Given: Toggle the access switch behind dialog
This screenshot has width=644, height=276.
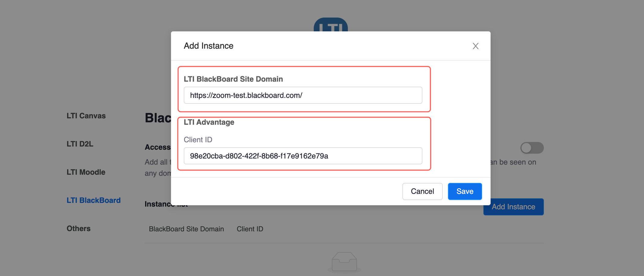Looking at the screenshot, I should click(x=532, y=148).
